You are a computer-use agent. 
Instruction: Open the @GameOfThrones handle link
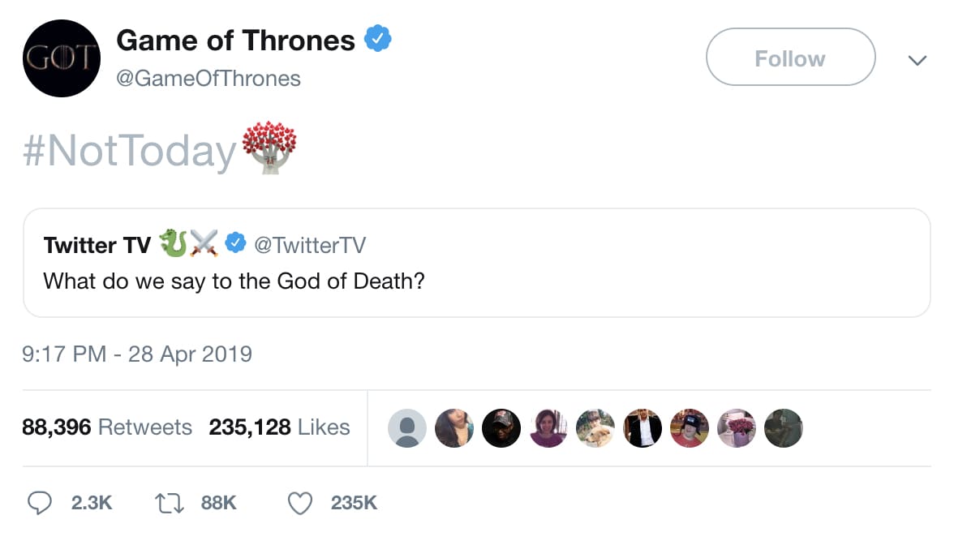208,78
